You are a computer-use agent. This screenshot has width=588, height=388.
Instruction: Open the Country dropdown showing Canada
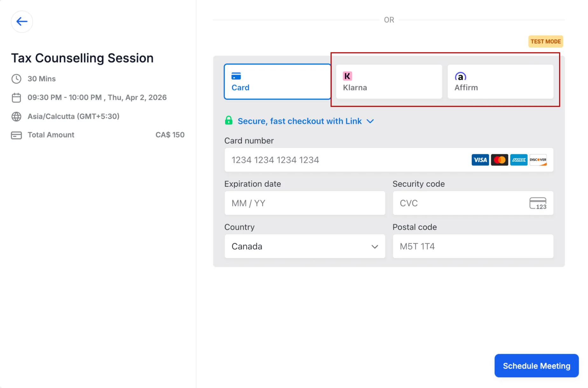[304, 246]
